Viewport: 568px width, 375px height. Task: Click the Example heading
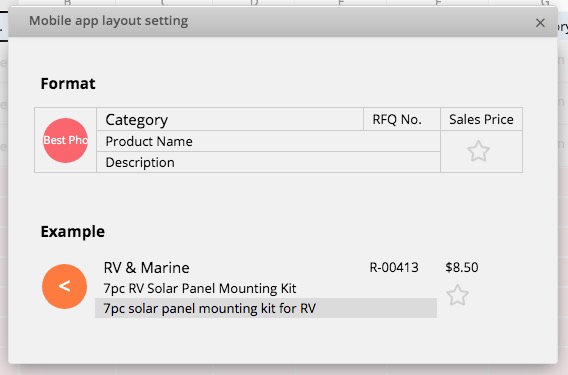point(73,232)
